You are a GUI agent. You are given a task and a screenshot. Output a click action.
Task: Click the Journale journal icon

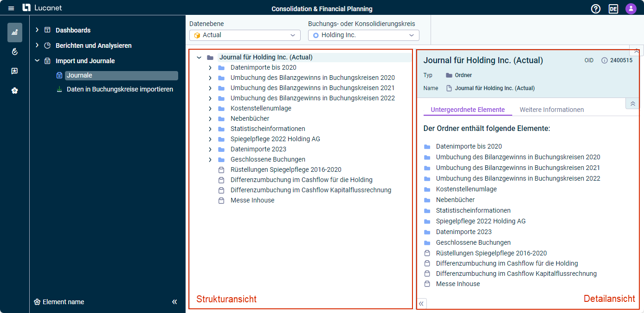[59, 76]
